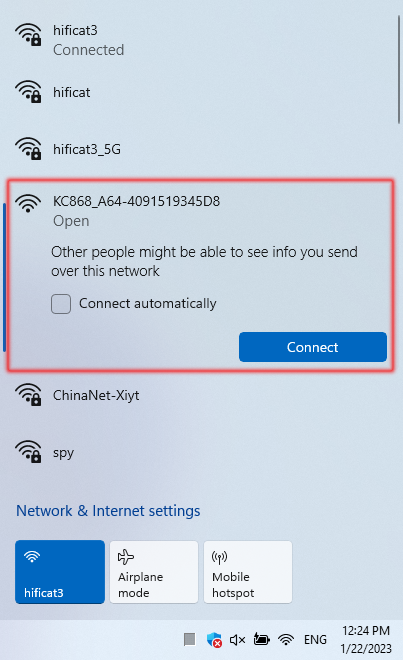Select the ChinaNet-Xiyt Wi-Fi icon
Image resolution: width=403 pixels, height=660 pixels.
point(28,394)
